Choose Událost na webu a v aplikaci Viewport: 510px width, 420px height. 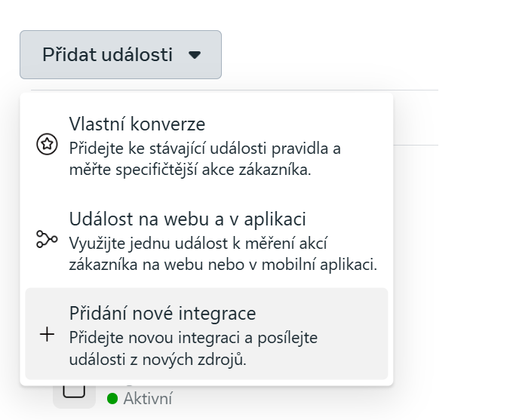coord(207,240)
